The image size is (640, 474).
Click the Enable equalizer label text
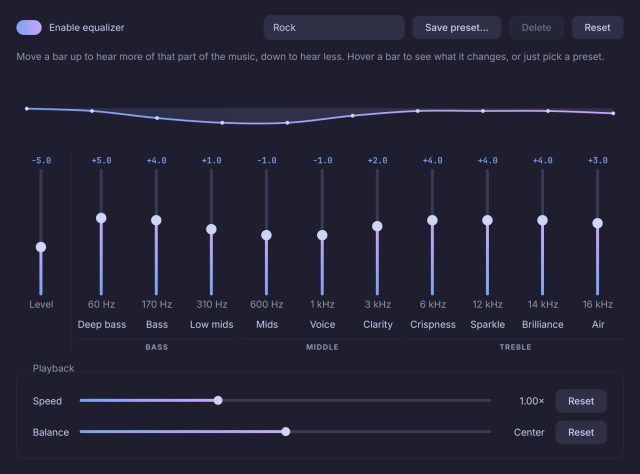pos(87,27)
